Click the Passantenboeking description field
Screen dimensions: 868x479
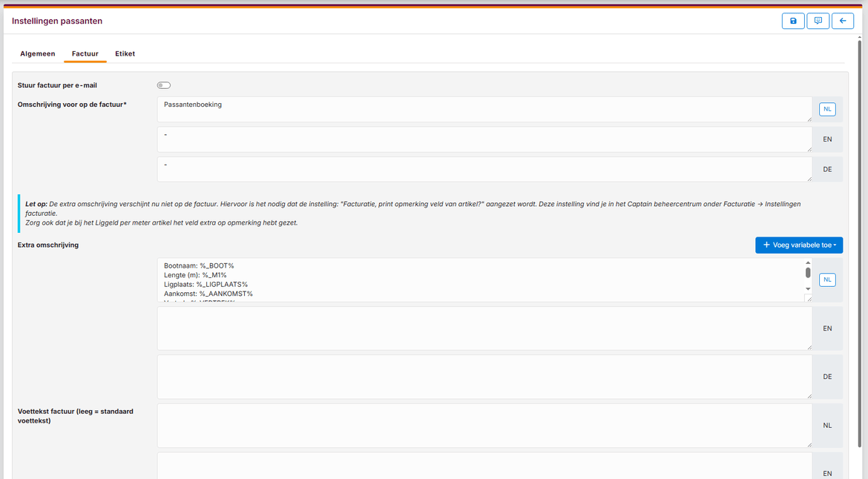pyautogui.click(x=484, y=109)
